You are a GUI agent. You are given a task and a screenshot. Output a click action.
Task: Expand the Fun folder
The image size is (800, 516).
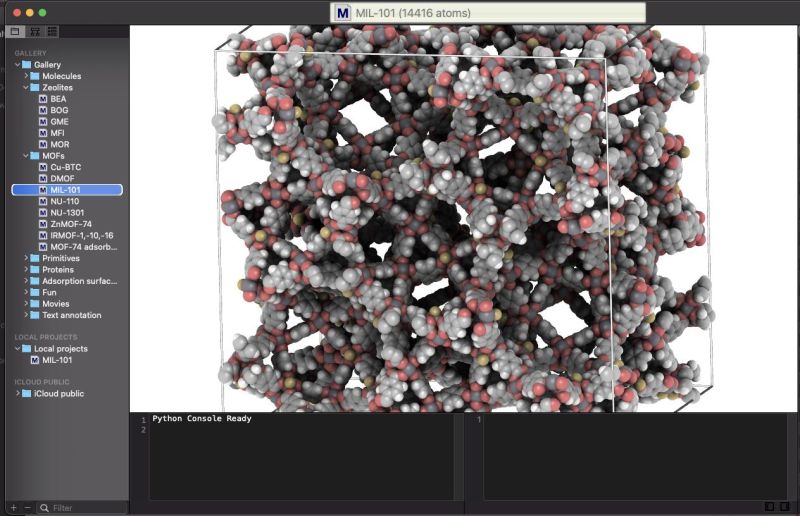(x=26, y=292)
